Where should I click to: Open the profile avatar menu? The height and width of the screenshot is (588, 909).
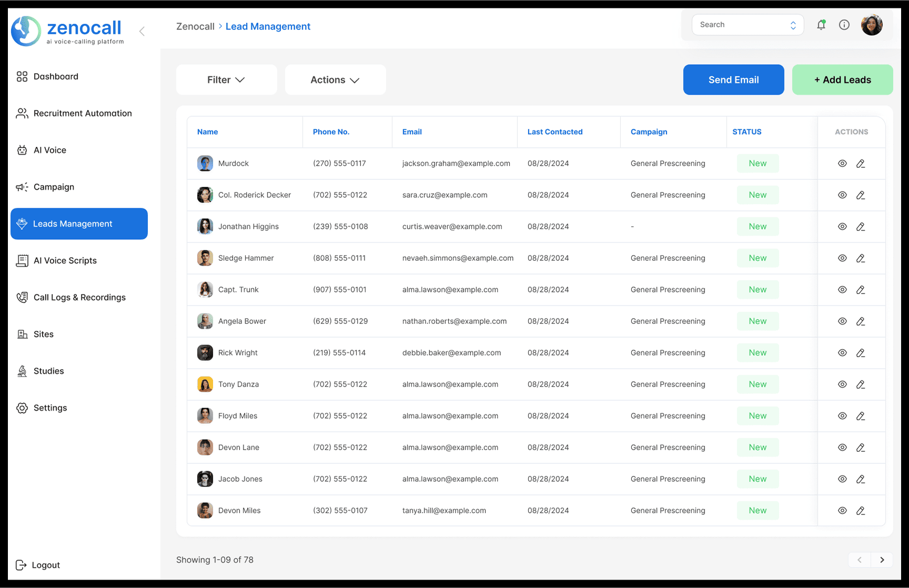(872, 24)
